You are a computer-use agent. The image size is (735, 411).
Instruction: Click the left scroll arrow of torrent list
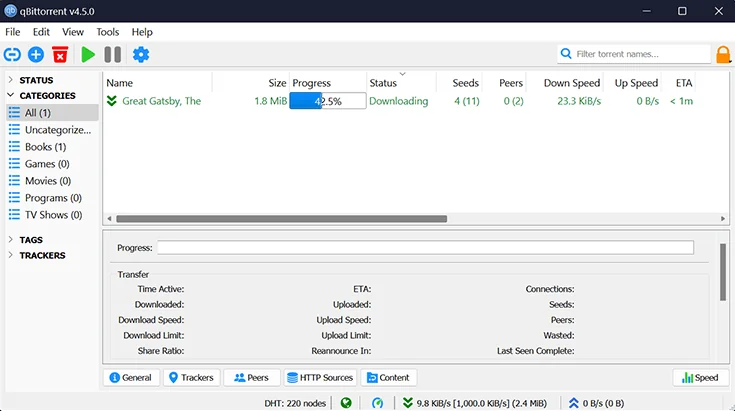pos(109,218)
